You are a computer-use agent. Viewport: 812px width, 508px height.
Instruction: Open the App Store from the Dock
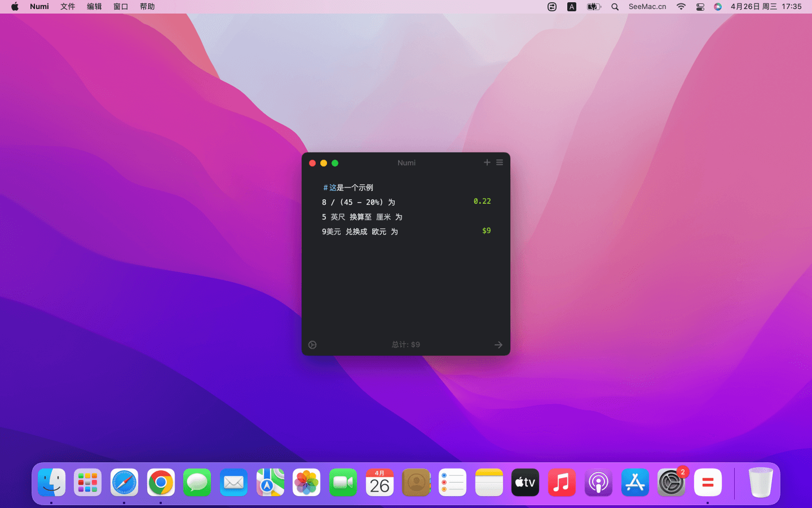tap(635, 483)
